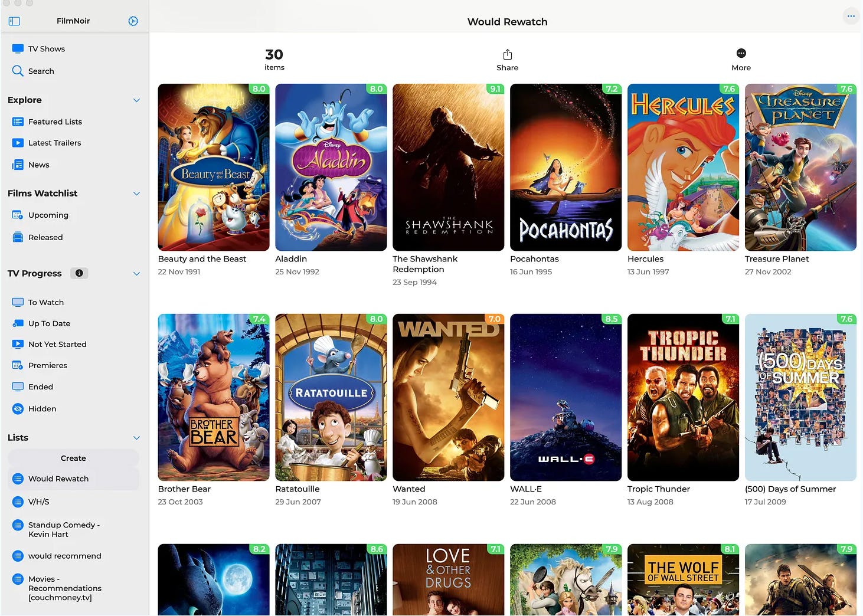
Task: Click the Not Yet Started icon
Action: pyautogui.click(x=18, y=344)
